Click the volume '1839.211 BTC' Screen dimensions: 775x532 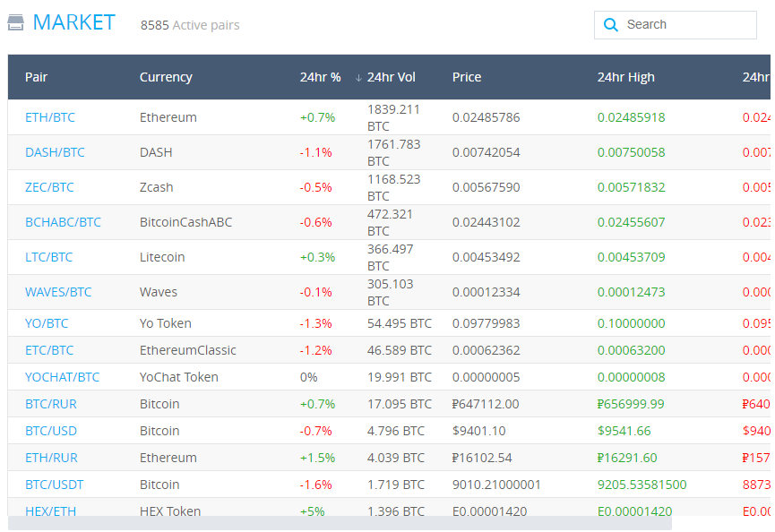pyautogui.click(x=393, y=117)
